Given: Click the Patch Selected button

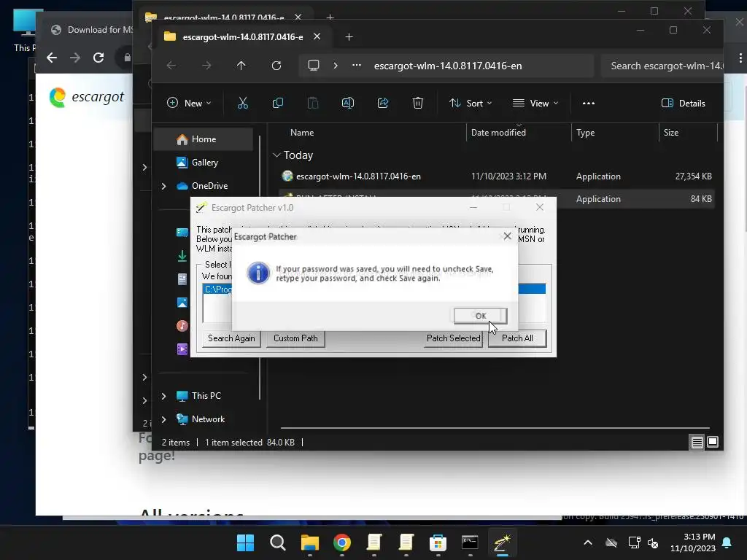Looking at the screenshot, I should coord(453,338).
